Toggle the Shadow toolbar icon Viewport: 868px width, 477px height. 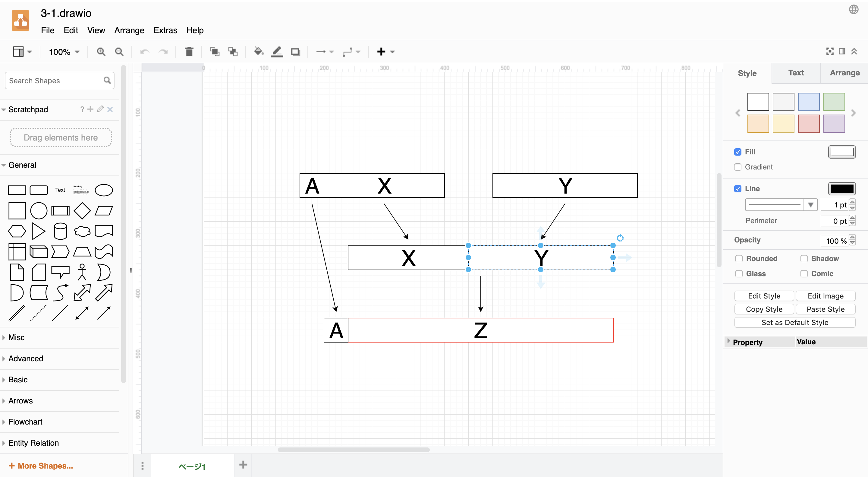click(295, 52)
